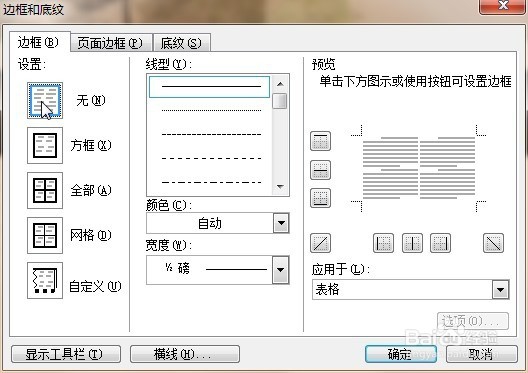Viewport: 528px width, 373px height.
Task: Select dash-dot line style in 线型 list
Action: pyautogui.click(x=211, y=182)
